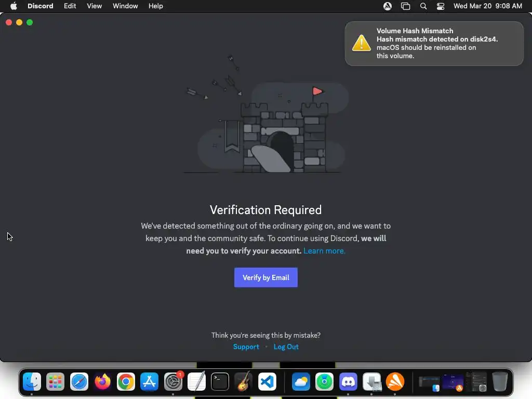532x399 pixels.
Task: Launch Safari from the Dock
Action: (79, 382)
